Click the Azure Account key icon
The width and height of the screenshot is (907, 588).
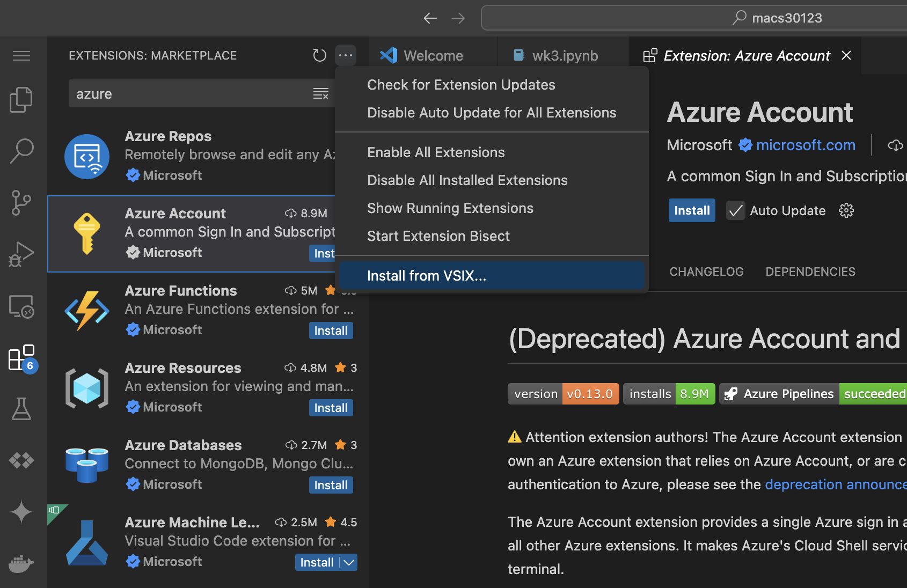coord(87,233)
